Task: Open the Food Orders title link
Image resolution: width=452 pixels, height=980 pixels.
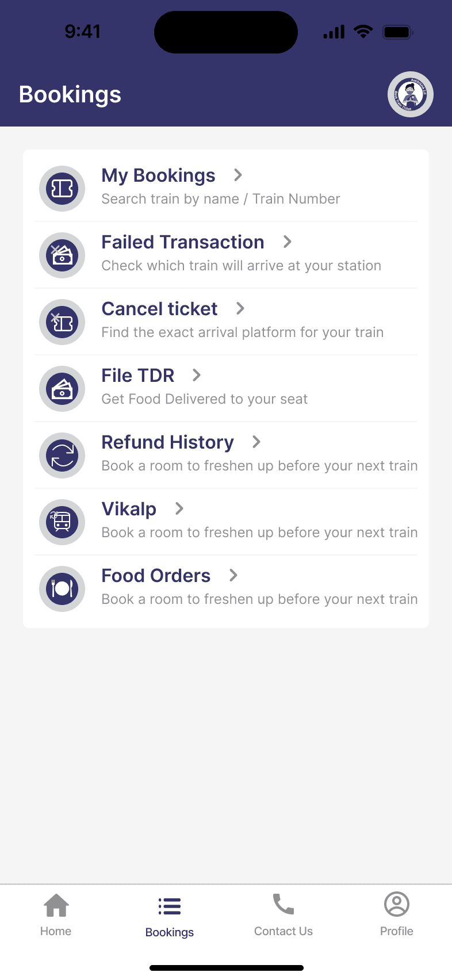Action: click(x=156, y=576)
